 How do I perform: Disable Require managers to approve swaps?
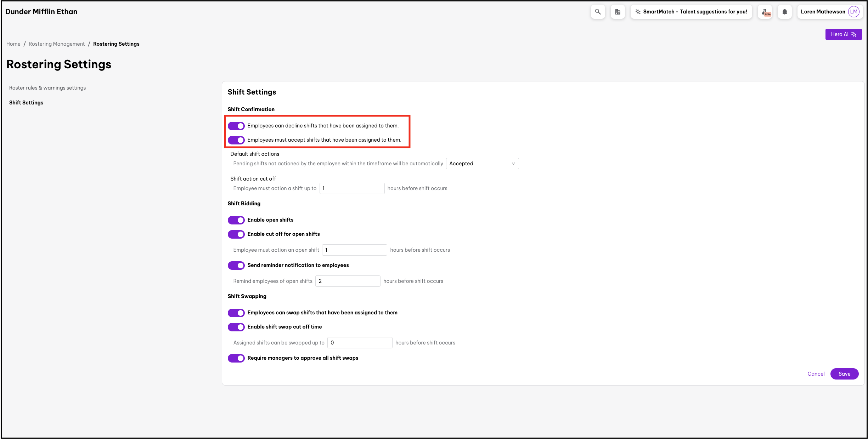[236, 358]
